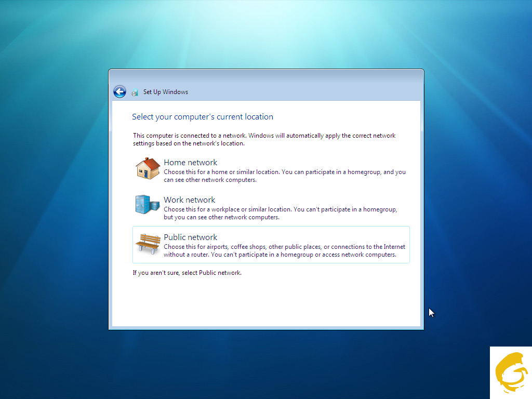Click the house icon for Home network

148,168
